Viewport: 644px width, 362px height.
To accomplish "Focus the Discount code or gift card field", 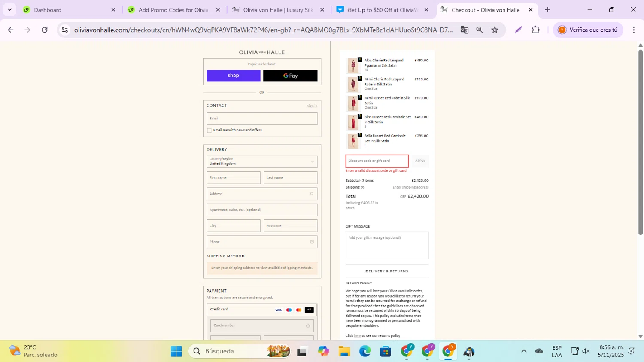I will point(377,161).
